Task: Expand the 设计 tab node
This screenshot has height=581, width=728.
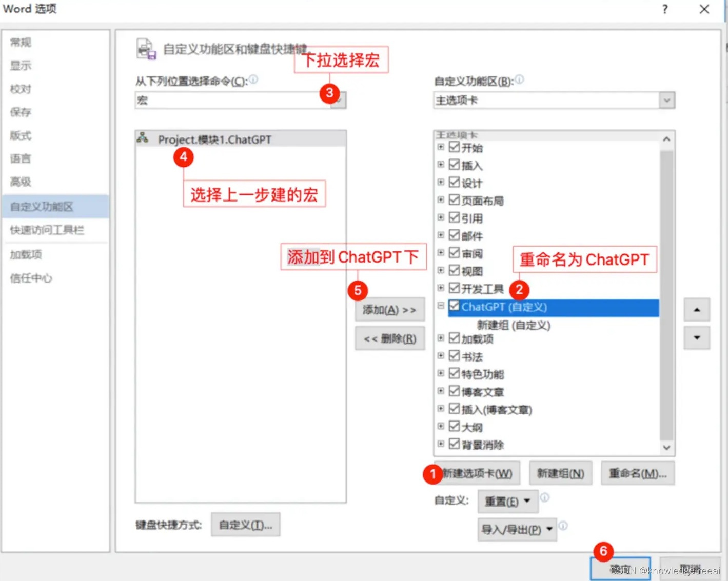Action: click(441, 182)
